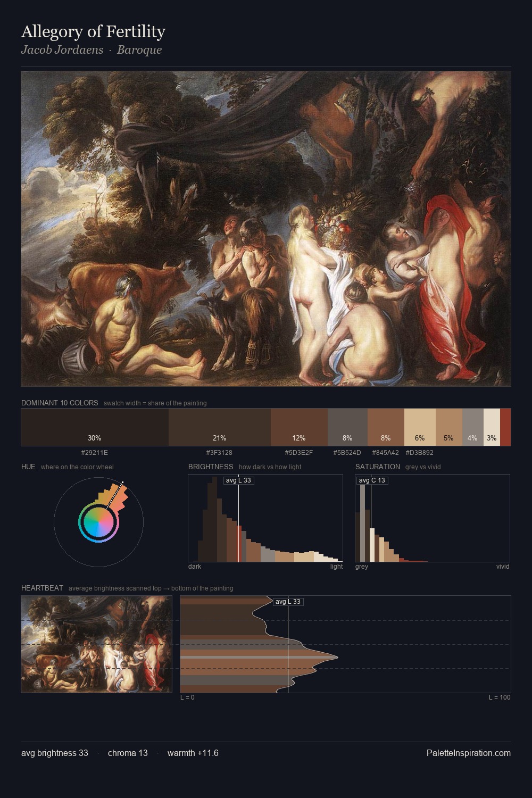The image size is (532, 798).
Task: Click the hex code #845A42
Action: pyautogui.click(x=386, y=453)
